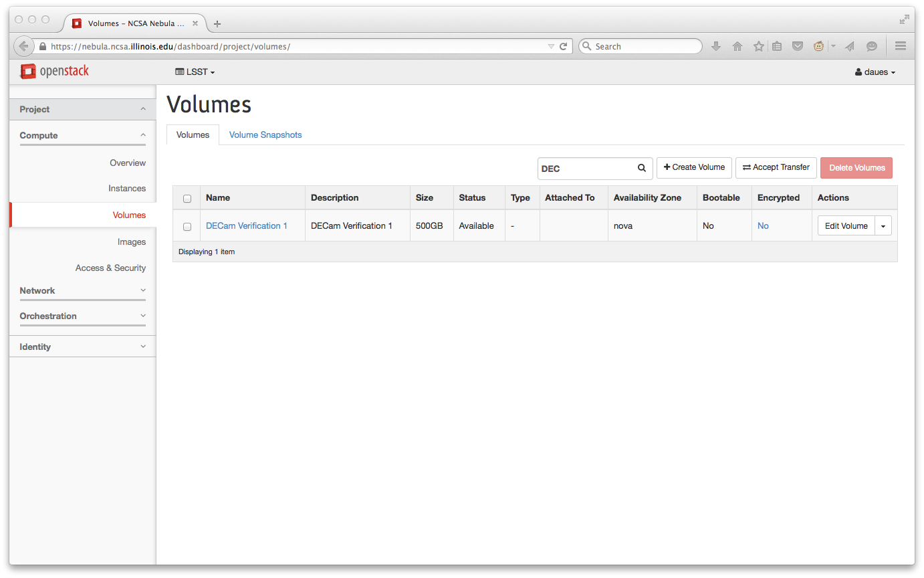The image size is (924, 578).
Task: Bookmark this page with the star icon
Action: [x=759, y=46]
